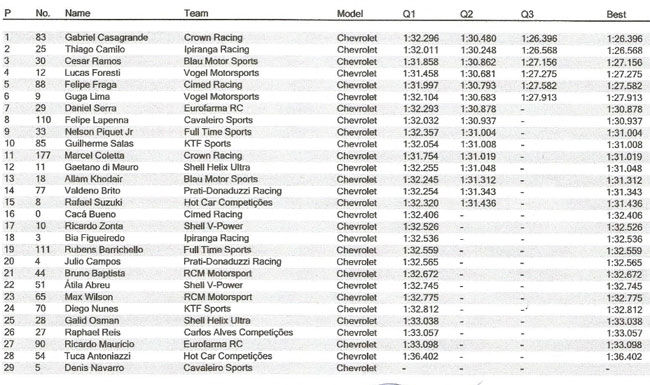Click Átila Abreu's team Shell V-Power

point(213,285)
